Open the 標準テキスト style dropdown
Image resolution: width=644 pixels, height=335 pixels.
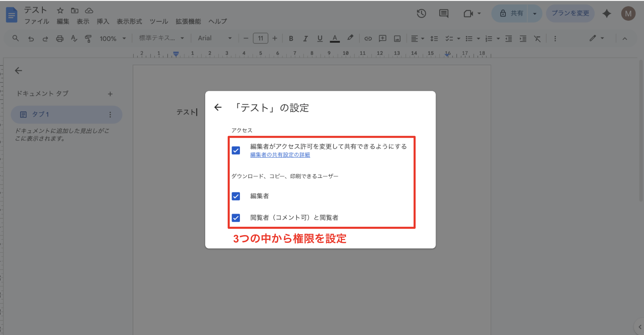[161, 38]
